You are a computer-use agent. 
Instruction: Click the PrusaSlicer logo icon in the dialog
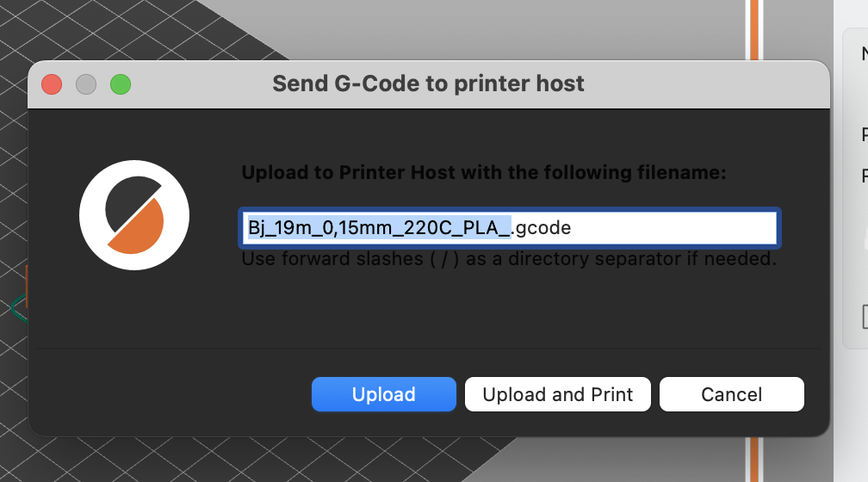coord(134,215)
